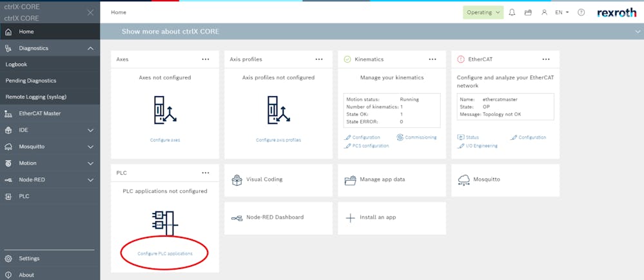Open the I/O Engineering link
The image size is (644, 280).
click(477, 146)
